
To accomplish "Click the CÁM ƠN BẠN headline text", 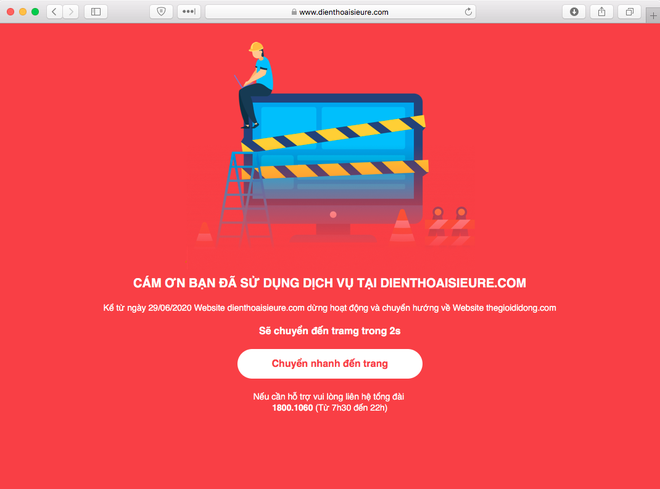I will click(x=330, y=283).
